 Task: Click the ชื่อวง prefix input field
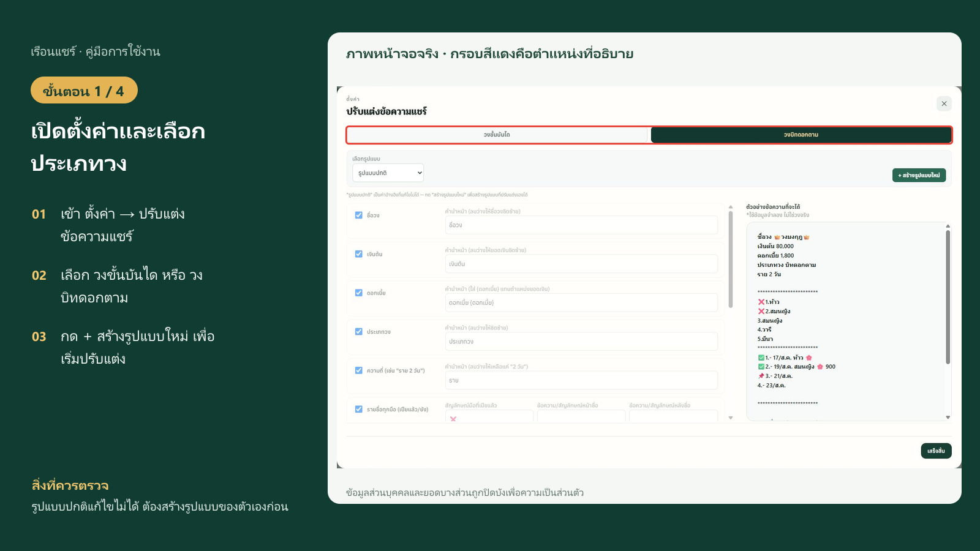point(581,225)
